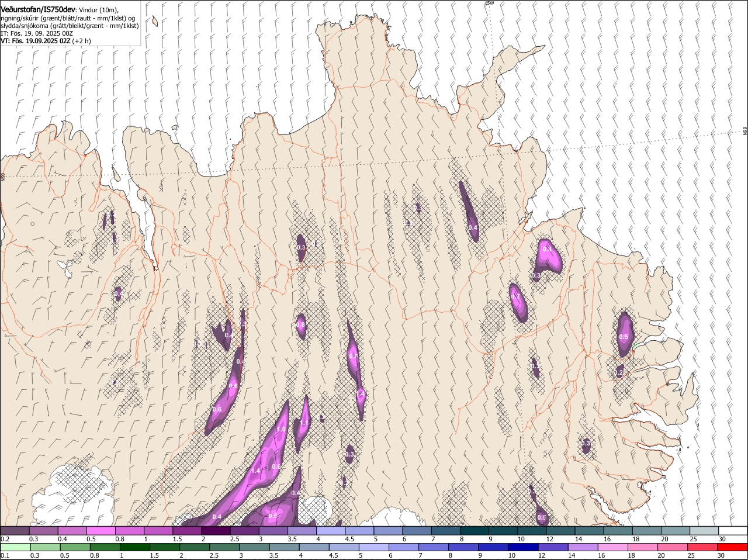Click the title text Veðurstofan/IS750dev
748x560 pixels.
coord(38,9)
